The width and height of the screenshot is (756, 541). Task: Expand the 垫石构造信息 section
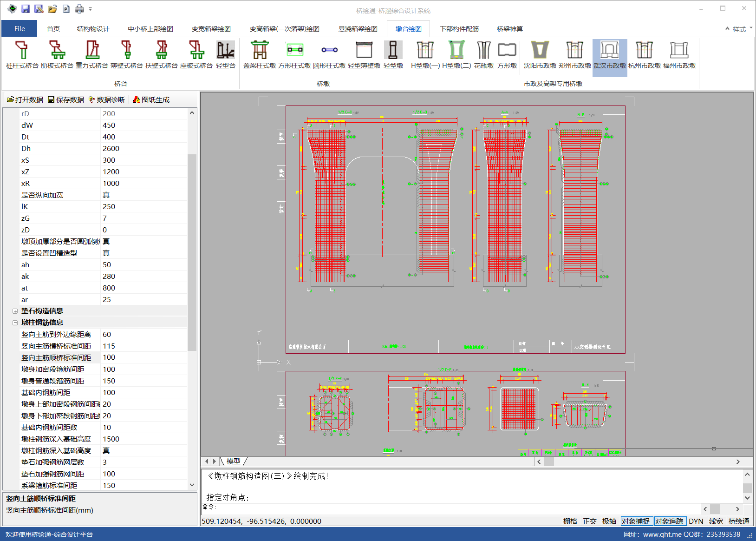click(x=15, y=311)
